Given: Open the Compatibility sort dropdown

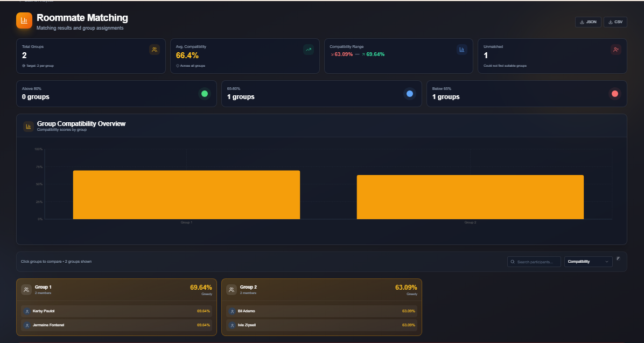Looking at the screenshot, I should point(588,262).
